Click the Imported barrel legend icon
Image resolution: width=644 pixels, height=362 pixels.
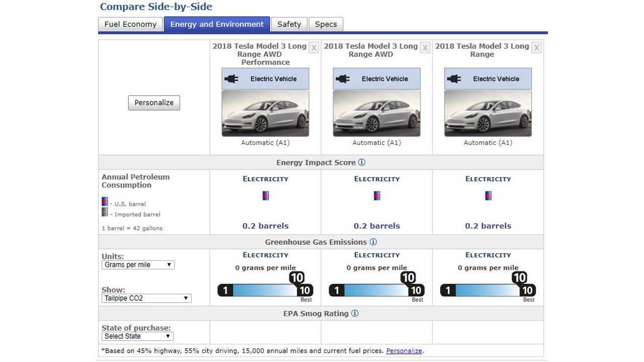point(105,212)
